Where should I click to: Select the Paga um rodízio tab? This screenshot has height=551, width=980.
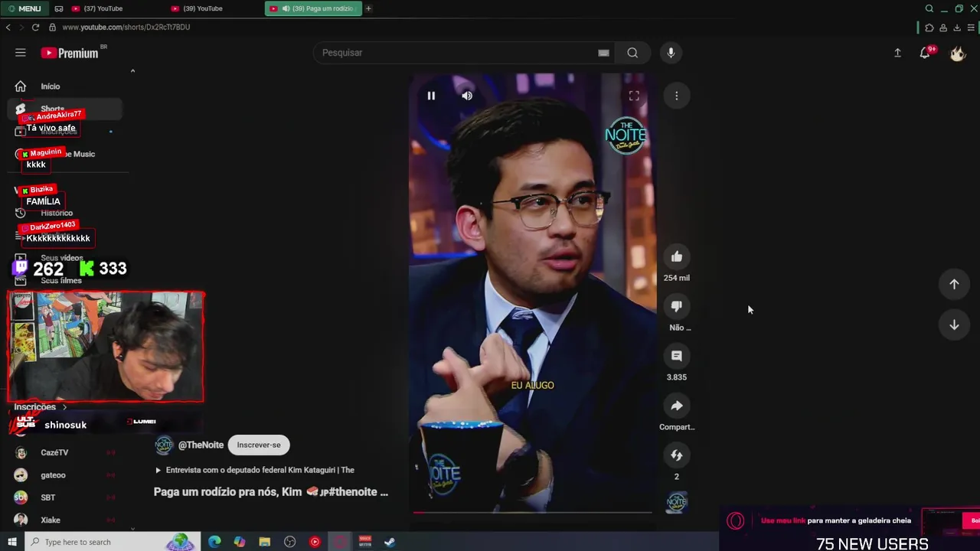tap(313, 8)
